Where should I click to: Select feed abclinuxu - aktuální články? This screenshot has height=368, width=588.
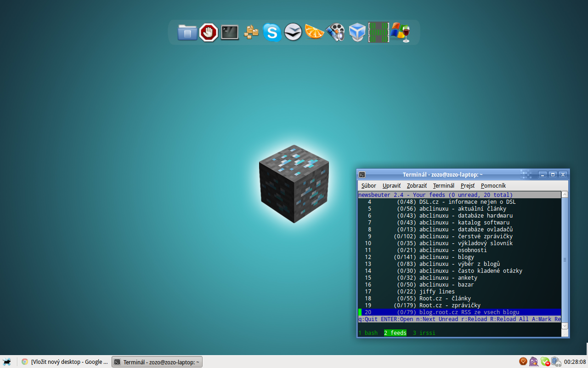tap(459, 209)
